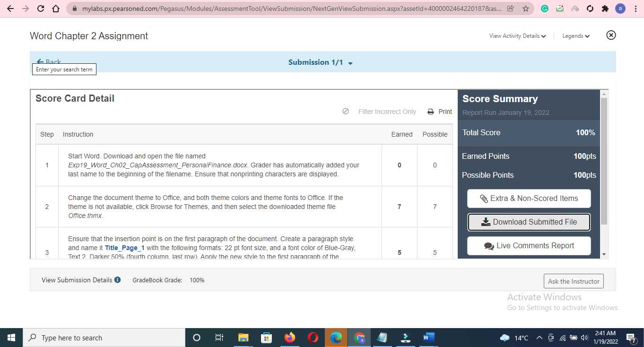Viewport: 644px width, 347px height.
Task: Expand View Activity Details dropdown
Action: click(518, 36)
